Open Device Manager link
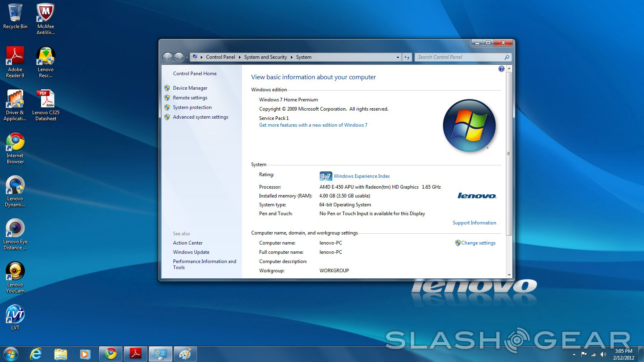The width and height of the screenshot is (644, 362). pyautogui.click(x=190, y=88)
